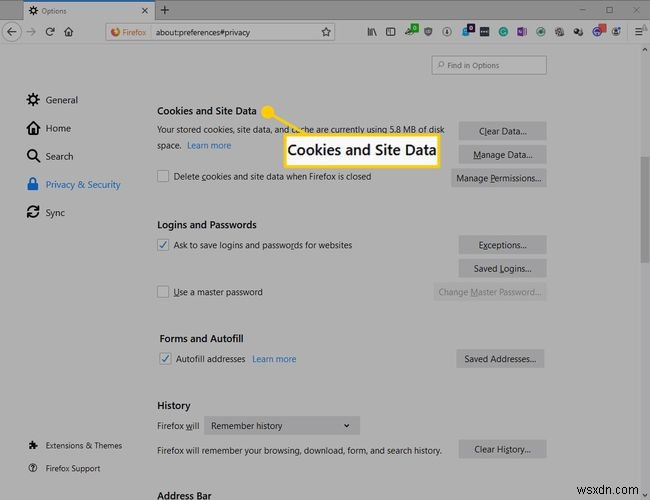650x500 pixels.
Task: Click the Firefox identity icon in address bar
Action: (x=128, y=32)
